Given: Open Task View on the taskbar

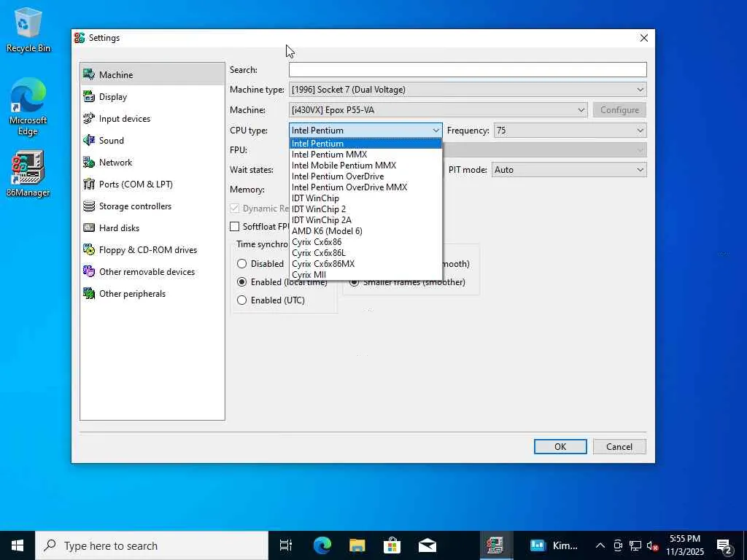Looking at the screenshot, I should [x=285, y=545].
